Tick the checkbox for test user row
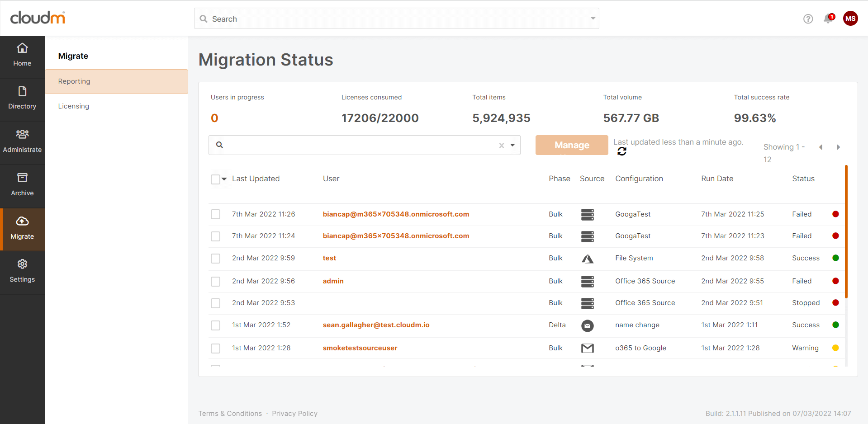Screen dimensions: 868x424 click(x=216, y=259)
